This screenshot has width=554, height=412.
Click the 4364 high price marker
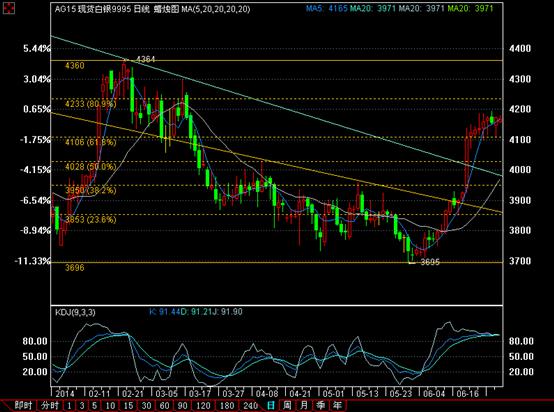click(x=146, y=59)
